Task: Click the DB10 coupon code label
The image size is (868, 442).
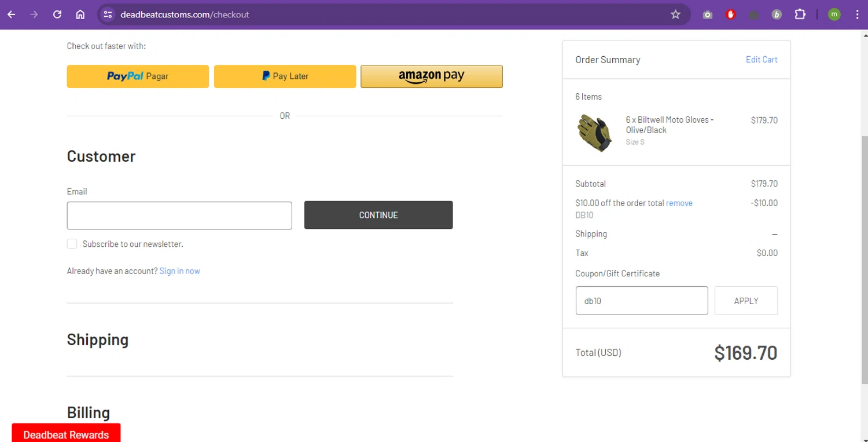Action: tap(584, 215)
